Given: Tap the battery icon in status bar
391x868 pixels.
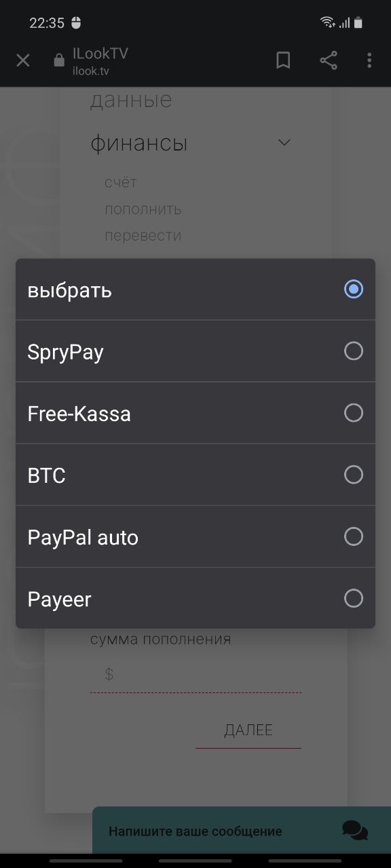Looking at the screenshot, I should 358,22.
